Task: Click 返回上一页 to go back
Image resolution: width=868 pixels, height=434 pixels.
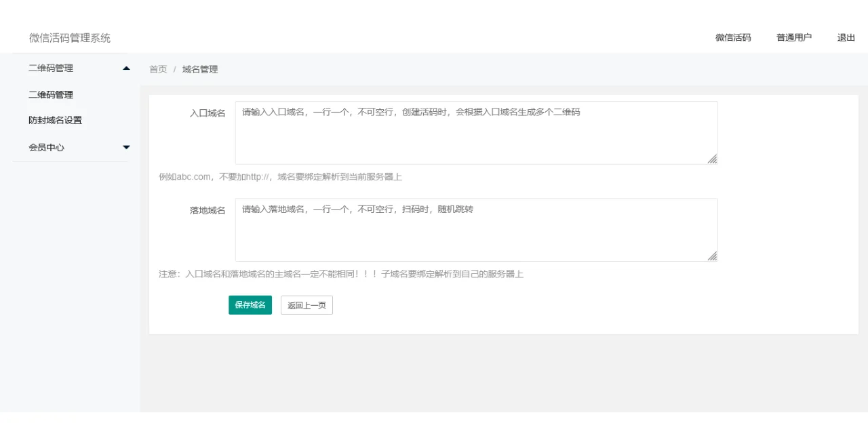Action: pos(307,304)
